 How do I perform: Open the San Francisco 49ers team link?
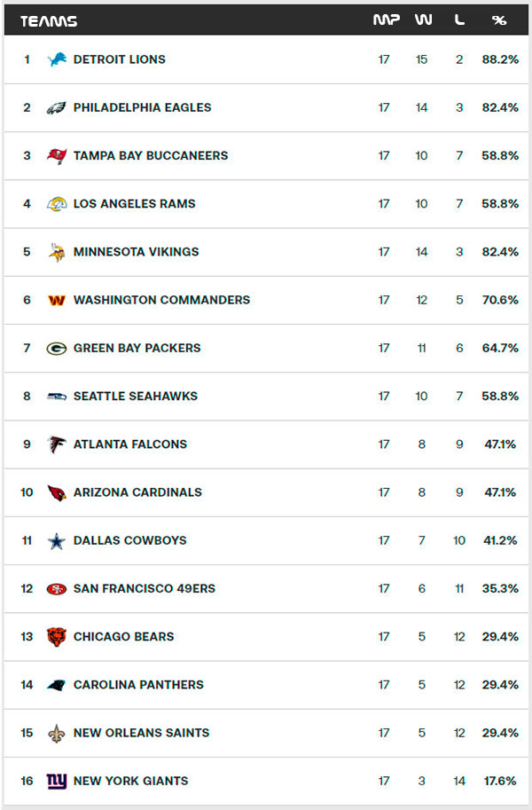pos(144,588)
